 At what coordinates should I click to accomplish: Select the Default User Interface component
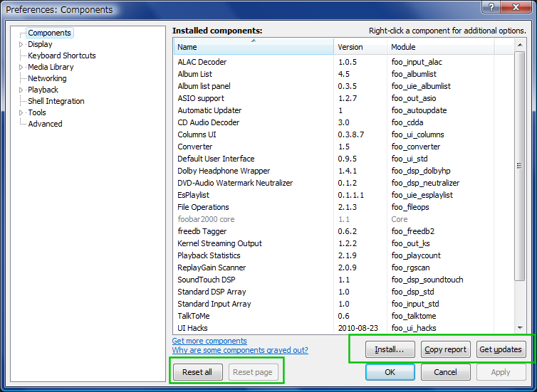(344, 159)
